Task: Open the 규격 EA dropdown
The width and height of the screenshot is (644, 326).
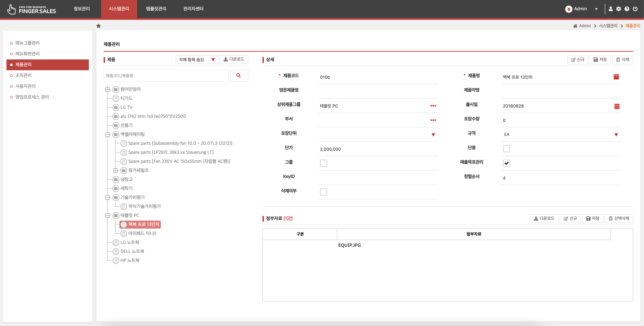Action: 616,135
